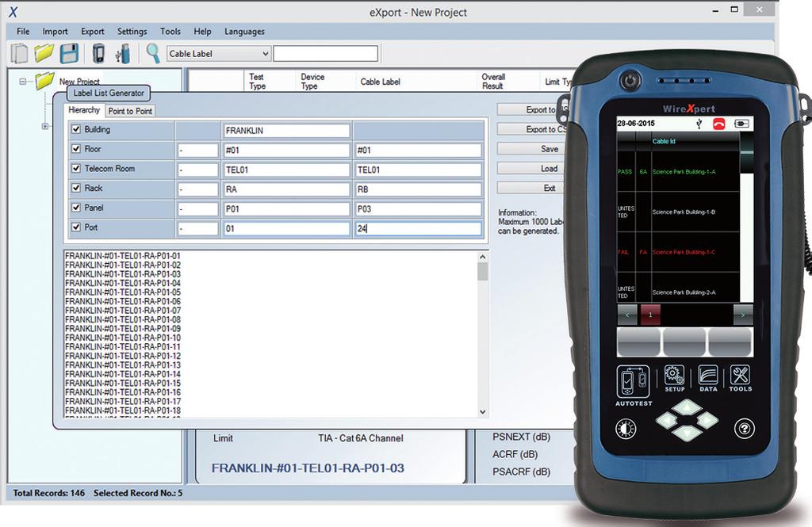Tap the battery indicator on device screen
The height and width of the screenshot is (527, 812).
pos(741,124)
